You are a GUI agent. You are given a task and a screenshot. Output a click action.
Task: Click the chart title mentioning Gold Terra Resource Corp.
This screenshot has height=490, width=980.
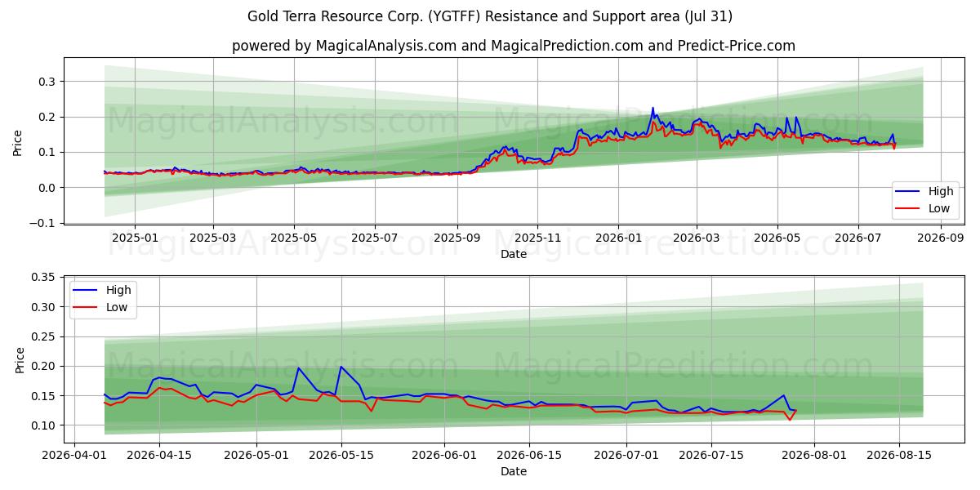coord(490,16)
